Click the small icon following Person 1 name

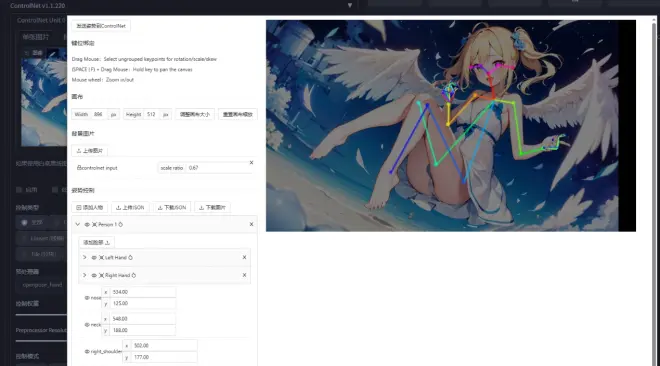point(121,225)
